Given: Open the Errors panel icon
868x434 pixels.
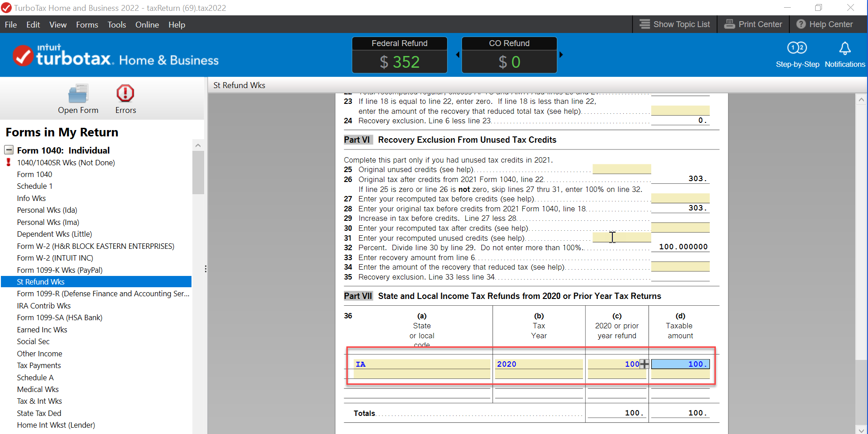Looking at the screenshot, I should click(x=125, y=93).
